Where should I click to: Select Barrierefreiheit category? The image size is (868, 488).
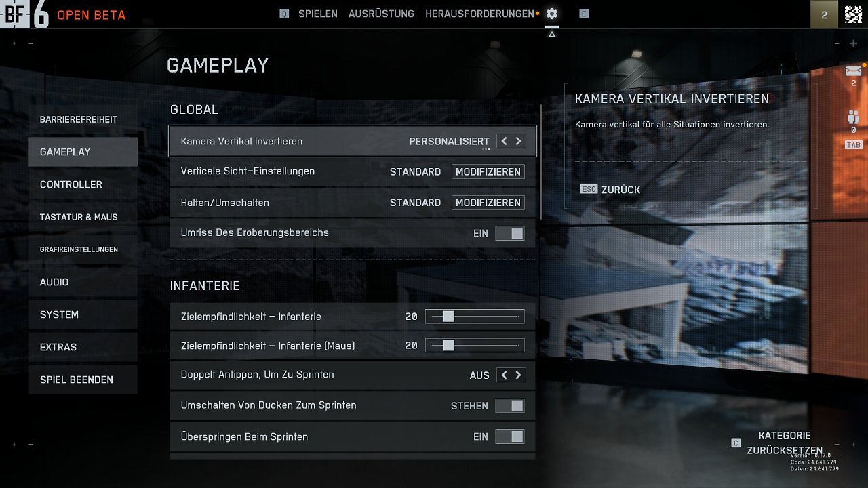(83, 119)
